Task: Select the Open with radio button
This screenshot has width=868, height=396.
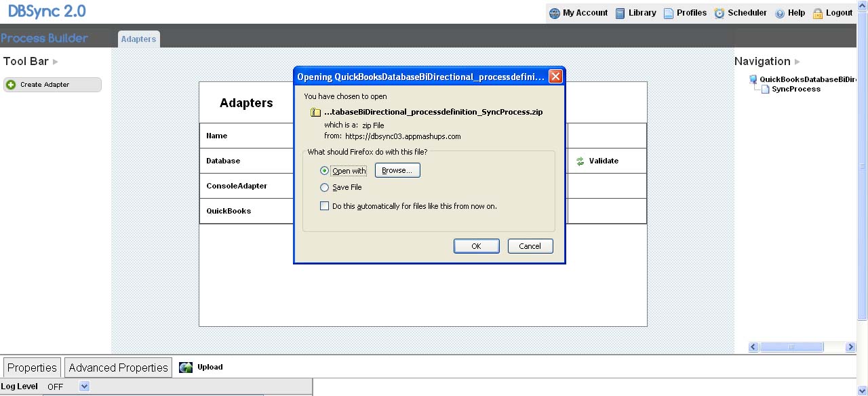Action: pyautogui.click(x=324, y=171)
